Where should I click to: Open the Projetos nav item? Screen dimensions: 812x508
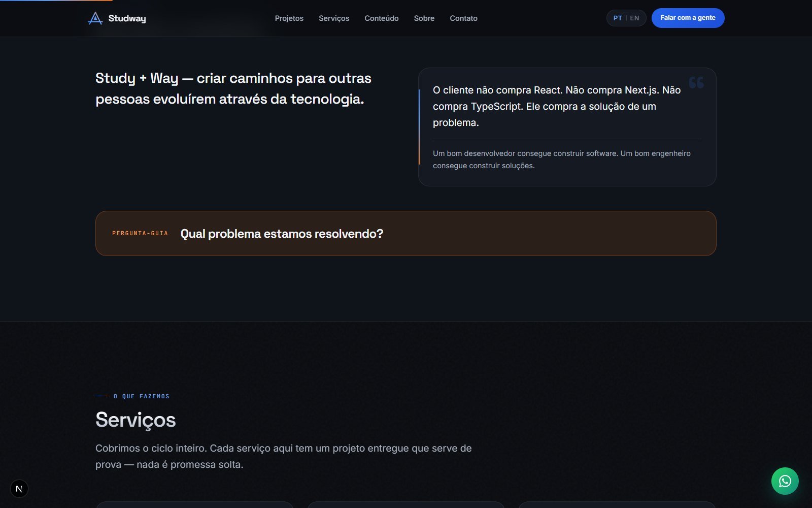click(289, 18)
